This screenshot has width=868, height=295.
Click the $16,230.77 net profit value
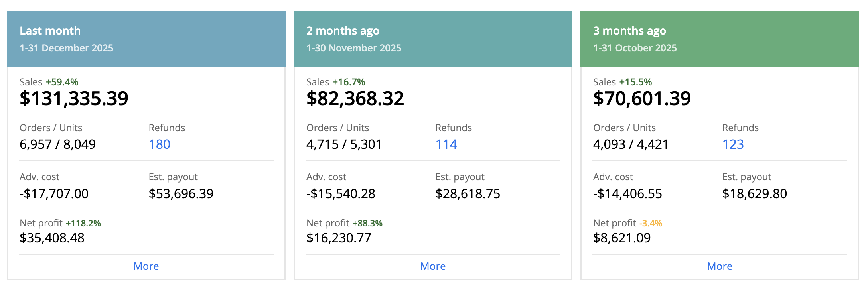click(x=339, y=238)
